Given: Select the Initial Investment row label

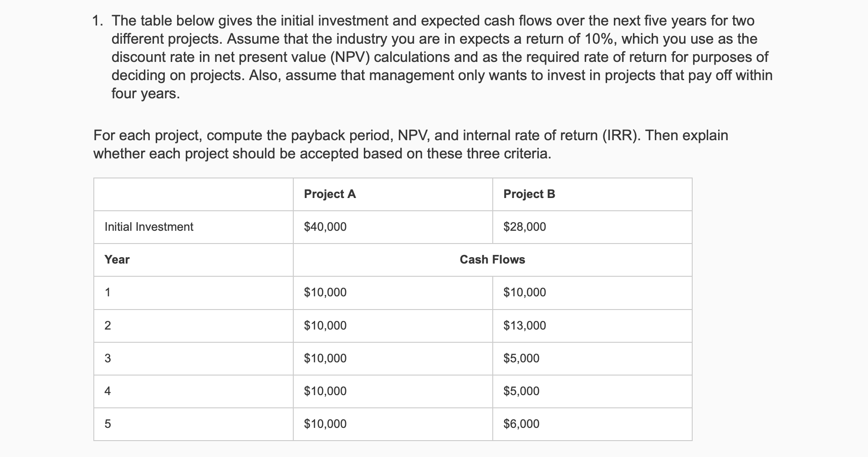Looking at the screenshot, I should 149,227.
